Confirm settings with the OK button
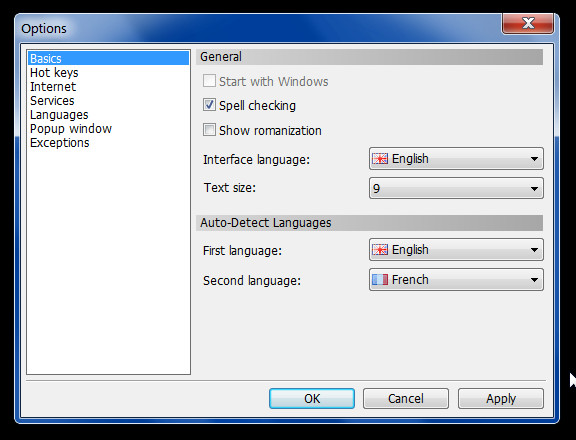This screenshot has height=440, width=576. pos(312,398)
